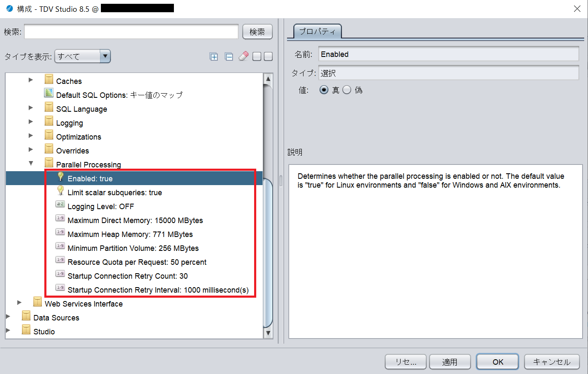Click the Parallel Processing folder icon
The image size is (588, 374).
[x=49, y=163]
